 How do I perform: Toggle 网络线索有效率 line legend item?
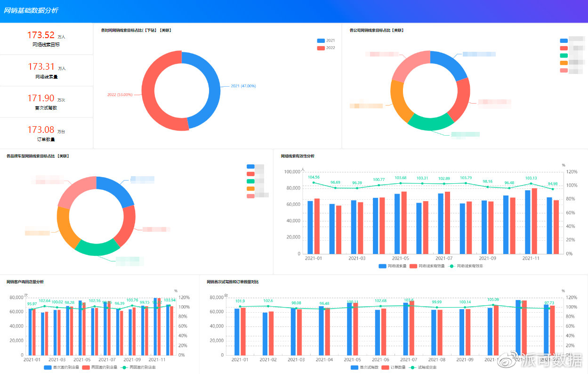click(x=465, y=266)
